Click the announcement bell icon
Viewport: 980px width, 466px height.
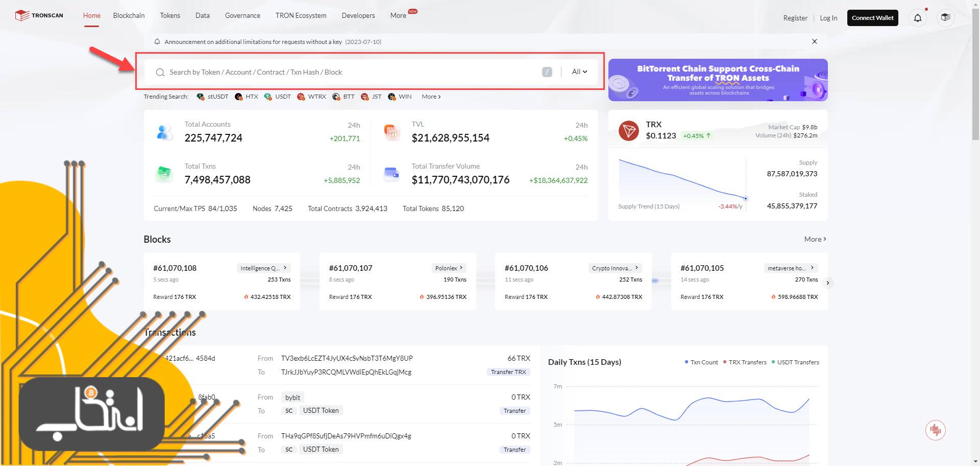[157, 41]
